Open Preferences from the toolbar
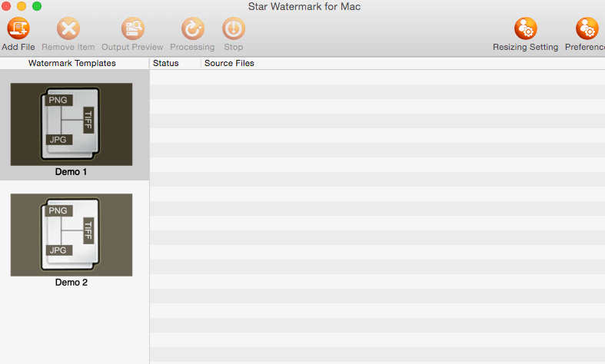This screenshot has height=364, width=605. [587, 29]
